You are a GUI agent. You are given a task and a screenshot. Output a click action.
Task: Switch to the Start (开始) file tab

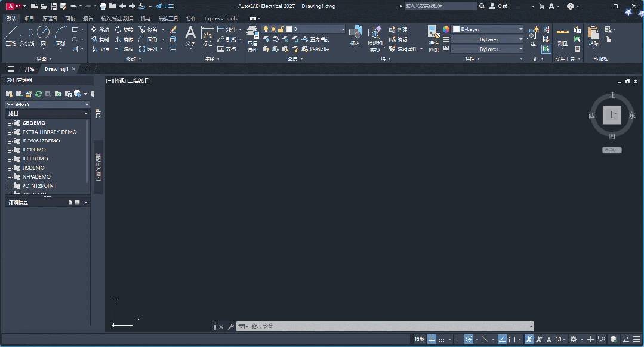(29, 69)
